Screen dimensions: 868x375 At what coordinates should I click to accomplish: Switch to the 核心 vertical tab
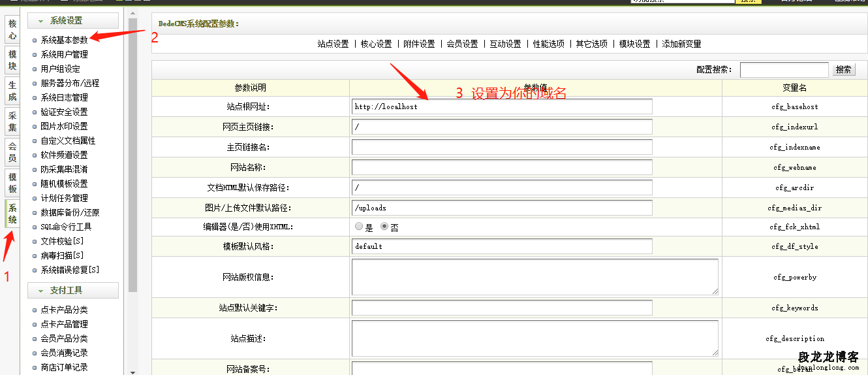pyautogui.click(x=12, y=29)
